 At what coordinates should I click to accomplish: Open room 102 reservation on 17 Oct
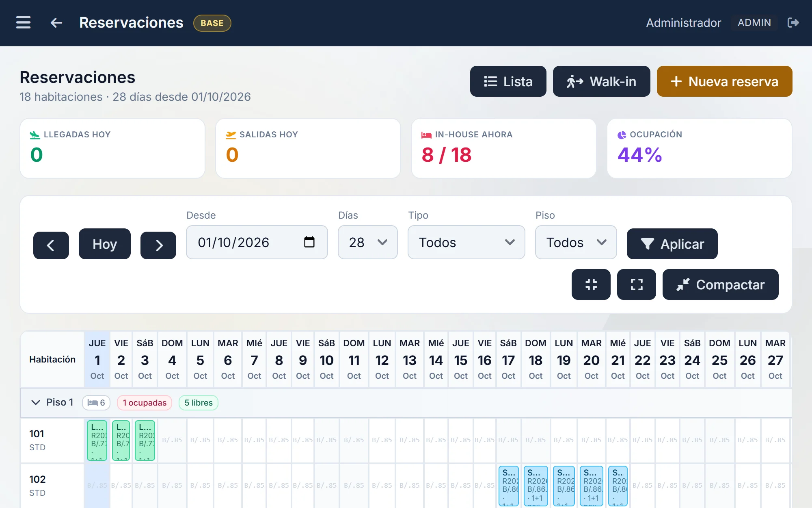(509, 486)
